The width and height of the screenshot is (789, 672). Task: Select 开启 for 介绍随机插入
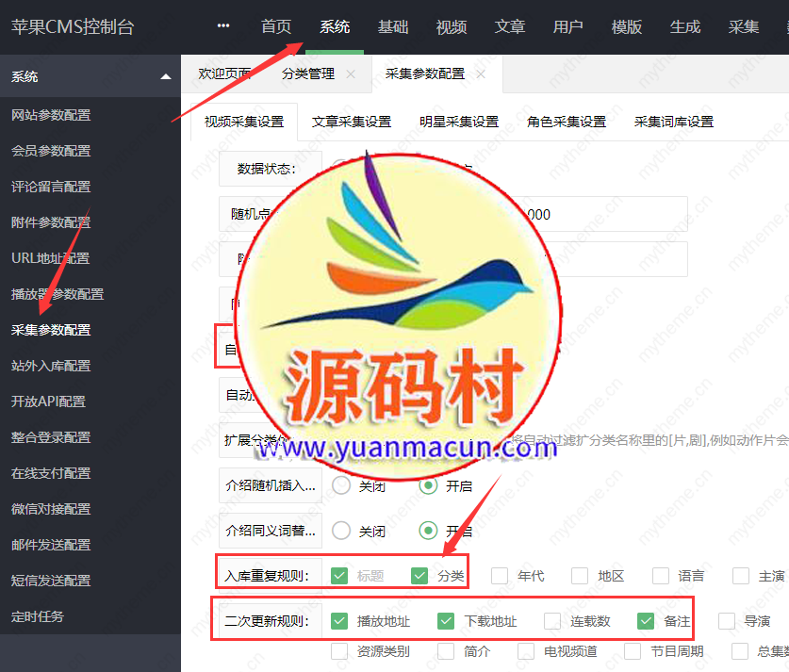coord(428,486)
